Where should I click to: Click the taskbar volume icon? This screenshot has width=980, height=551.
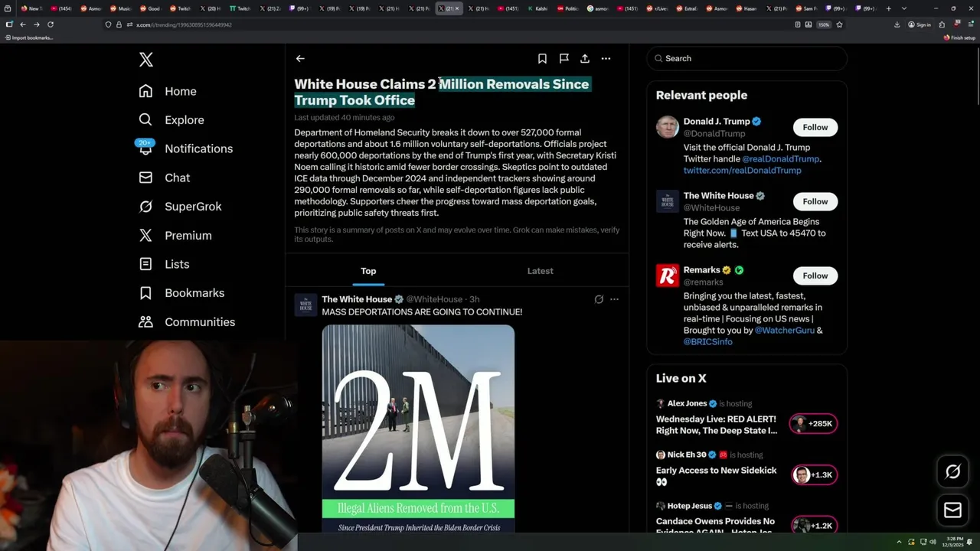click(932, 542)
